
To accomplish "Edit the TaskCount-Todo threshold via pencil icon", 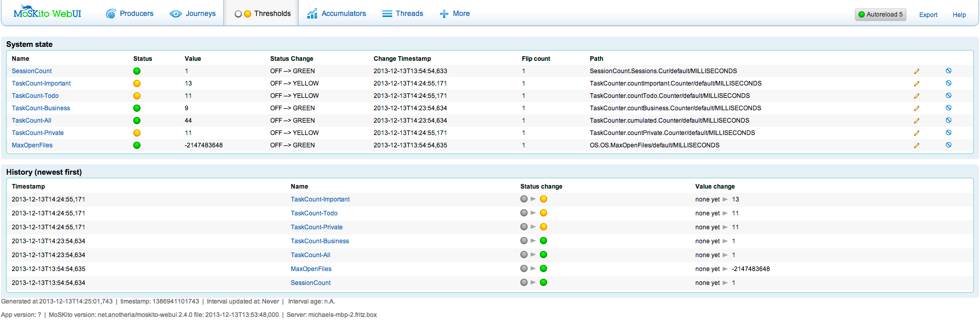I will click(917, 96).
